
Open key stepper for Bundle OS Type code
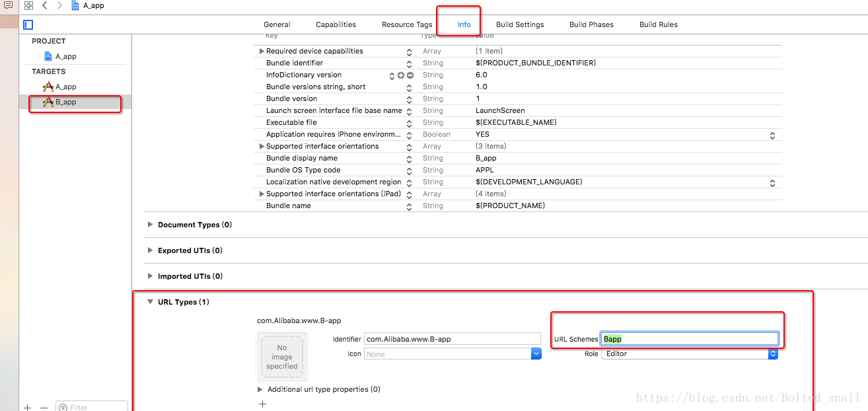point(409,170)
